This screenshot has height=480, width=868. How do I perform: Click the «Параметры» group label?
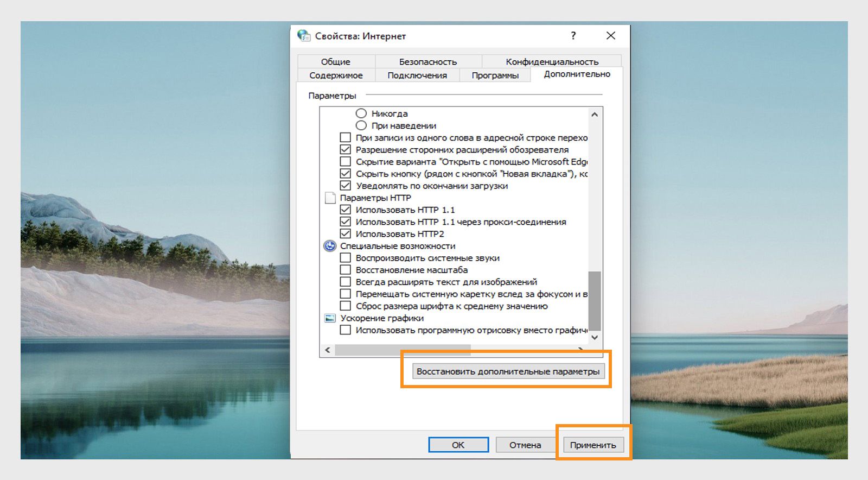click(332, 96)
